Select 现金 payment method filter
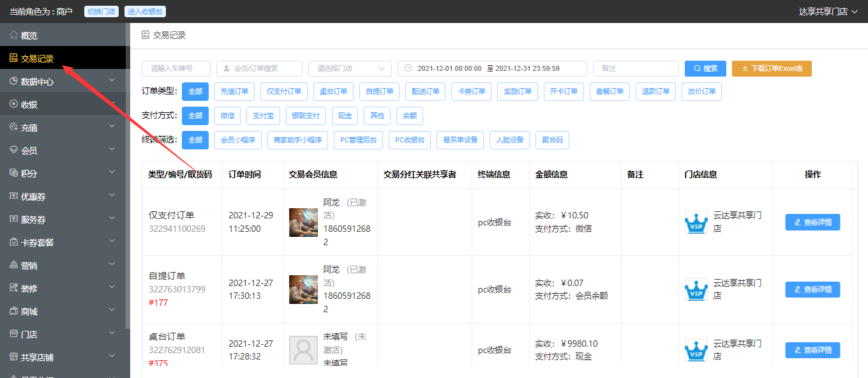This screenshot has height=378, width=868. (345, 116)
